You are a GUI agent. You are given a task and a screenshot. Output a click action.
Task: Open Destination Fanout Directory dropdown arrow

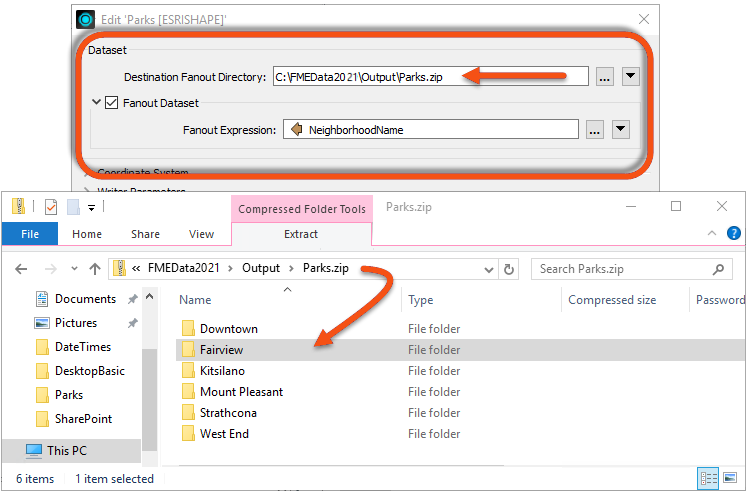630,77
